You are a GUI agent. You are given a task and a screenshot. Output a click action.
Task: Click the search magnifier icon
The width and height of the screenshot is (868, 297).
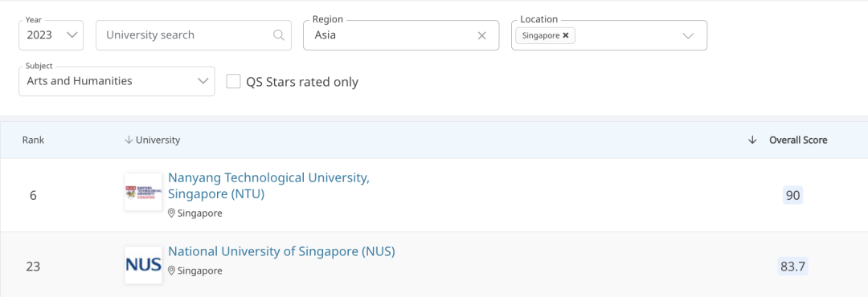278,35
